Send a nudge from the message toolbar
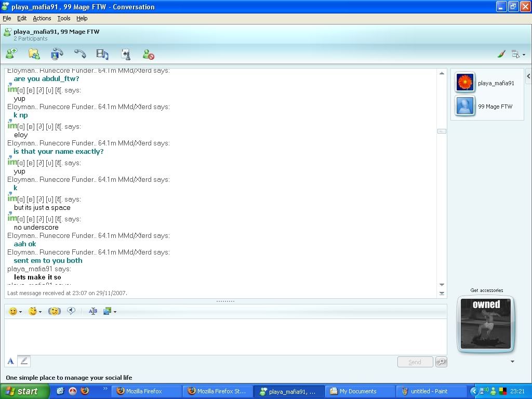This screenshot has width=532, height=399. pyautogui.click(x=55, y=311)
